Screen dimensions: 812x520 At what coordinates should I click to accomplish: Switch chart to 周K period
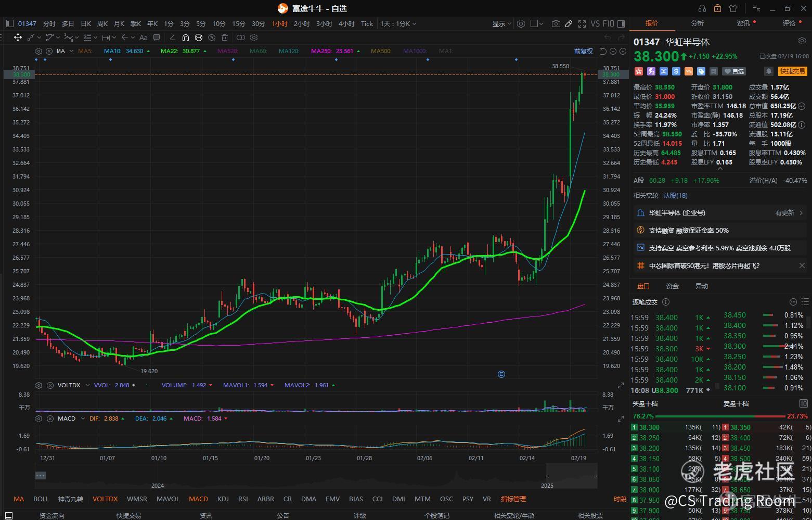pos(102,23)
